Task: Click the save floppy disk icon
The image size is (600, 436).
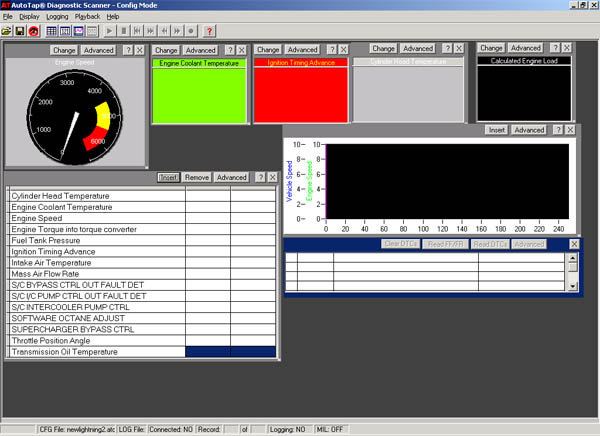Action: tap(20, 32)
